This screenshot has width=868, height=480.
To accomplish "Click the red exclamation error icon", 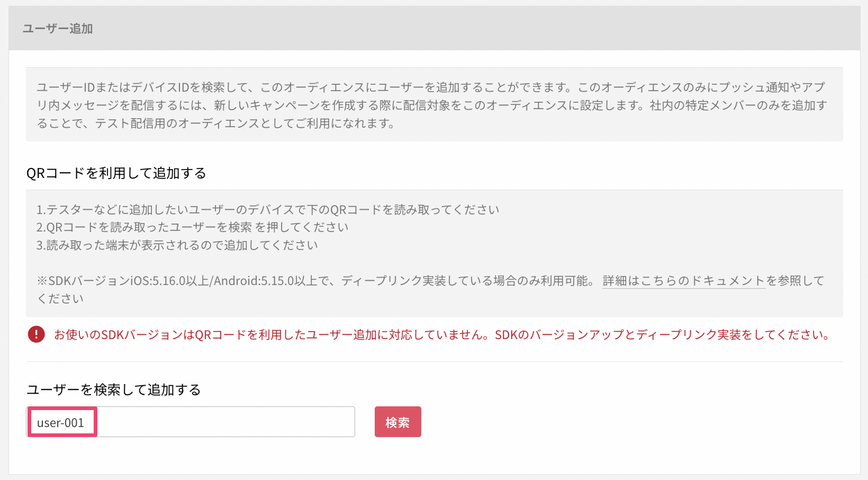I will (x=36, y=334).
